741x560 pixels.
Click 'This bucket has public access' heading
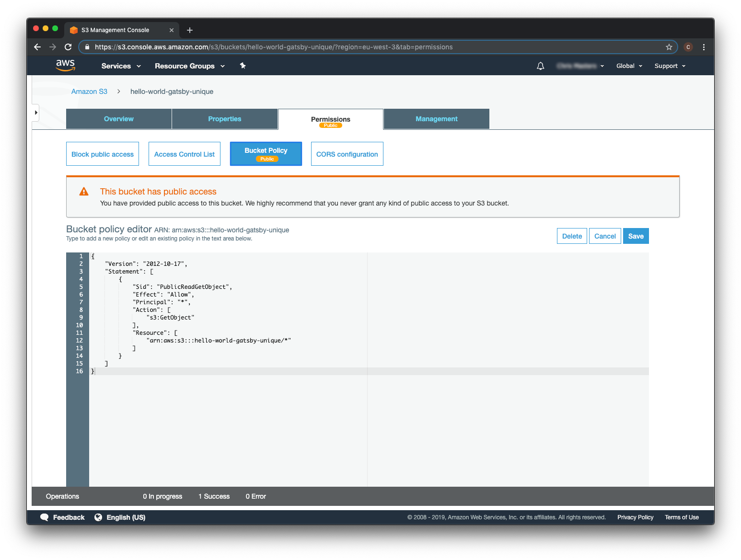point(158,192)
